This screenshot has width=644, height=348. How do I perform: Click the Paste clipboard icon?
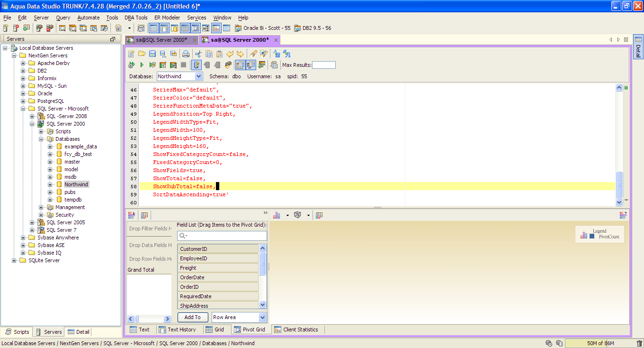pyautogui.click(x=219, y=54)
